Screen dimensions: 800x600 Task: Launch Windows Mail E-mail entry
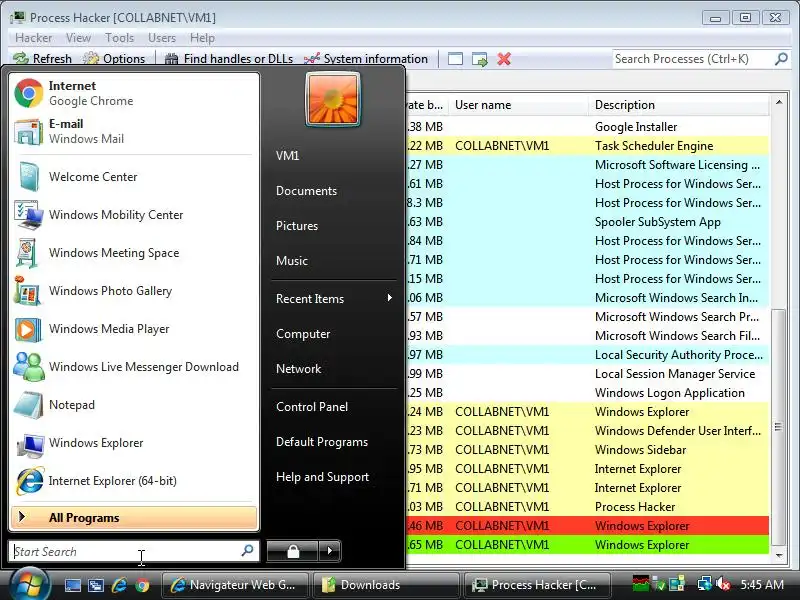(x=134, y=131)
